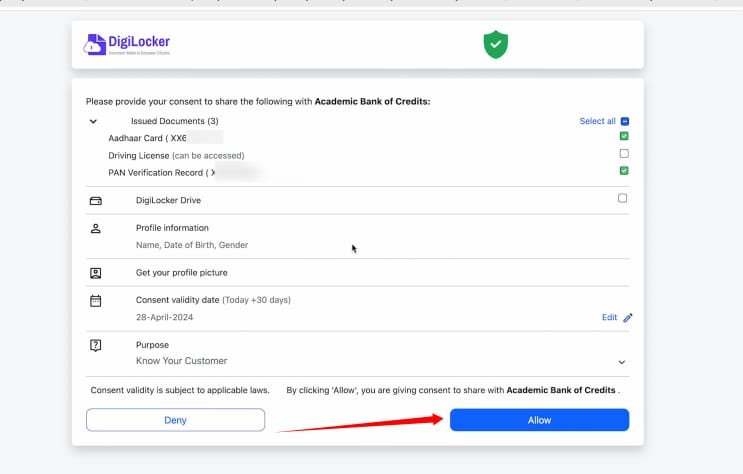Uncheck the Aadhaar Card checkbox
The width and height of the screenshot is (743, 474).
pos(624,136)
